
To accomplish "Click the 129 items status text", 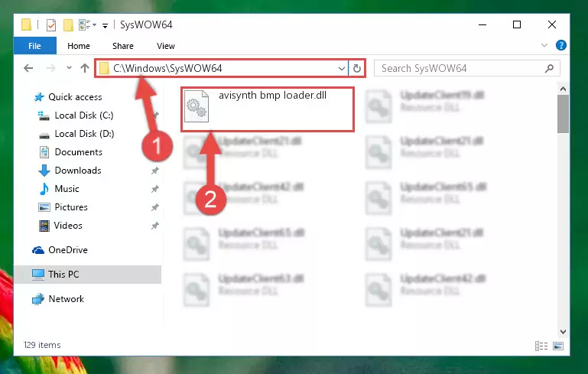I will click(x=42, y=345).
